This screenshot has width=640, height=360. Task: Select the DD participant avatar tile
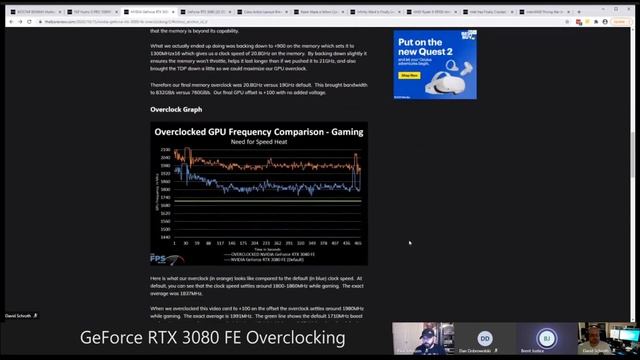[485, 338]
